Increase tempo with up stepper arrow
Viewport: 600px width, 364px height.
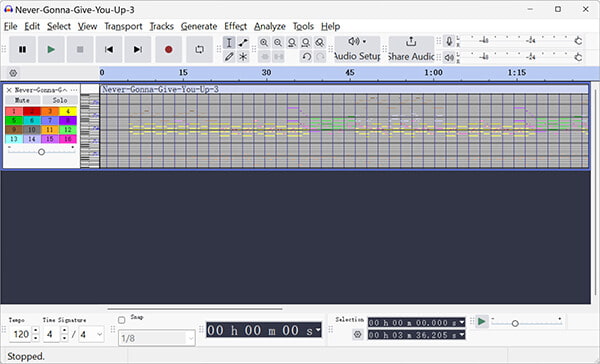click(x=36, y=330)
